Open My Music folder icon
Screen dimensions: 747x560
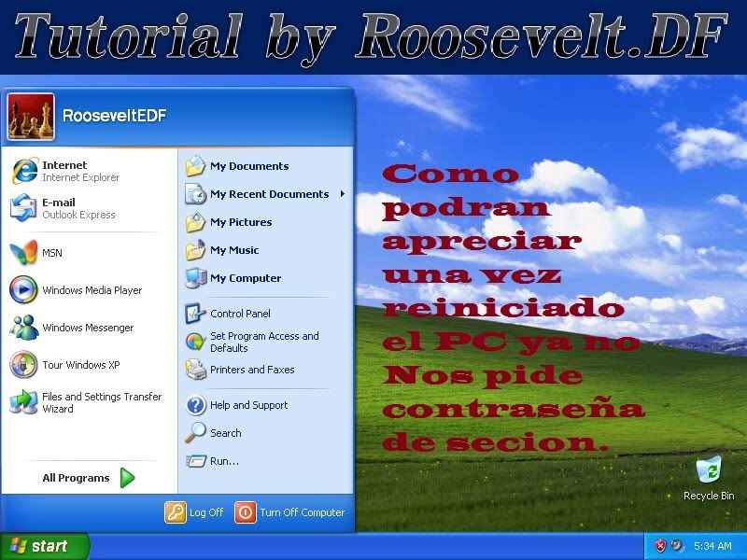pos(195,250)
